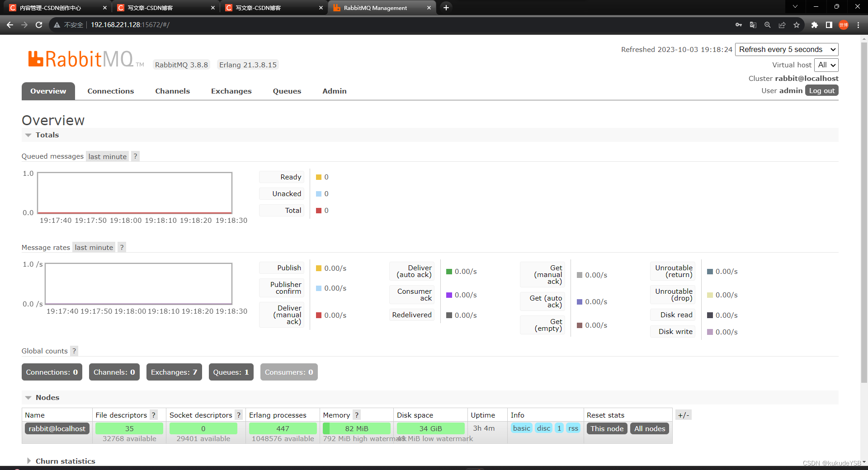Switch to the Exchanges tab
868x470 pixels.
coord(231,91)
